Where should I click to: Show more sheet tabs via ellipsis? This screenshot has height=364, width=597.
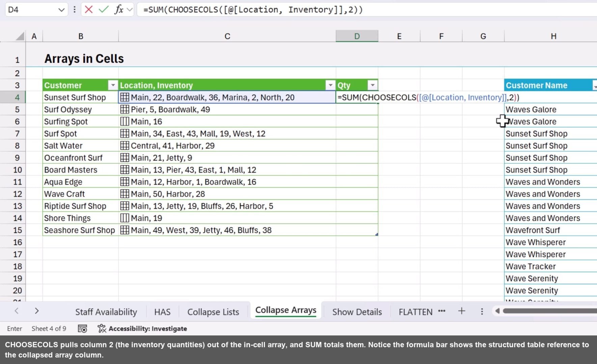point(442,311)
